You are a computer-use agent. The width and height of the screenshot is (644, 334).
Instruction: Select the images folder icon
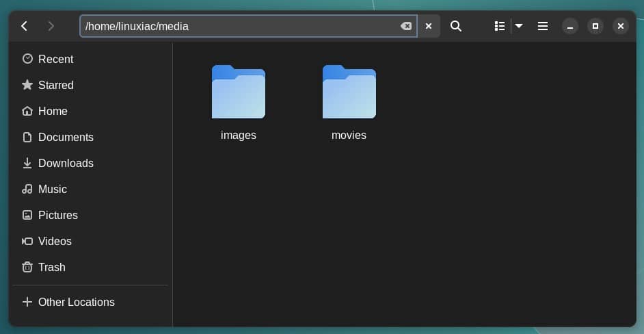coord(238,92)
